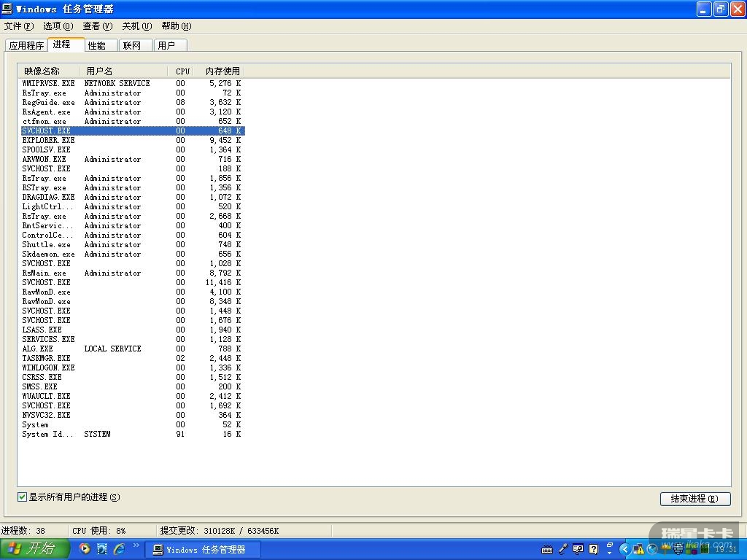
Task: Expand the quick launch overflow chevron
Action: pos(136,545)
